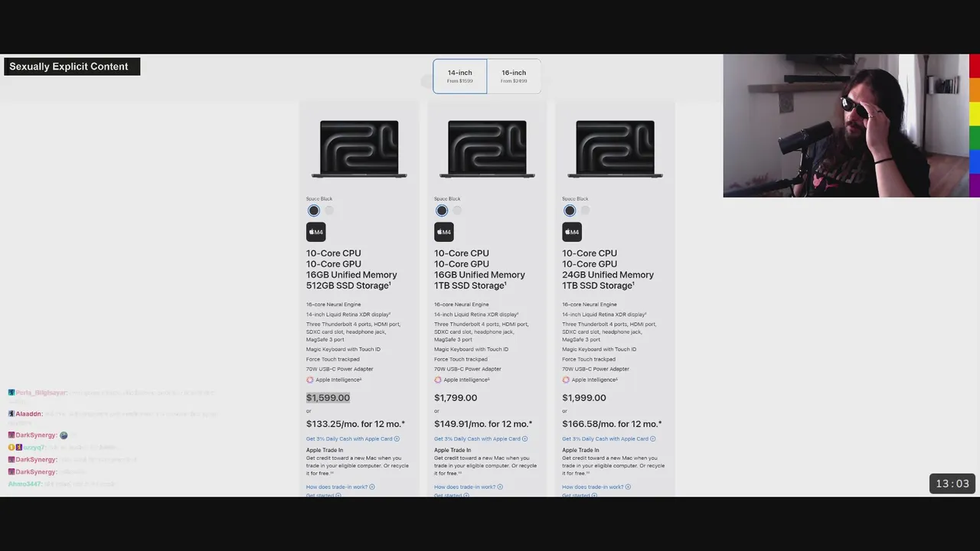Click 'Apple Trade In' heading on $1,799.00 model
The image size is (980, 551).
click(452, 450)
